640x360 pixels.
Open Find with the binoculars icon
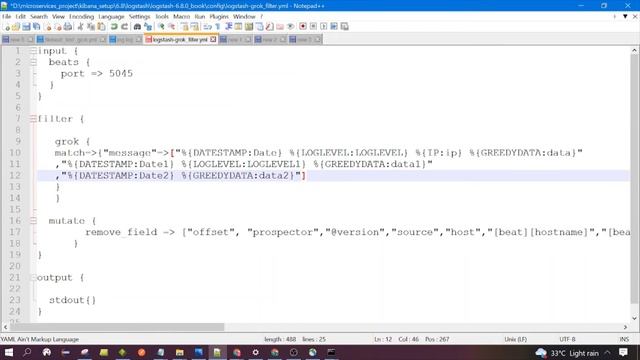point(138,27)
